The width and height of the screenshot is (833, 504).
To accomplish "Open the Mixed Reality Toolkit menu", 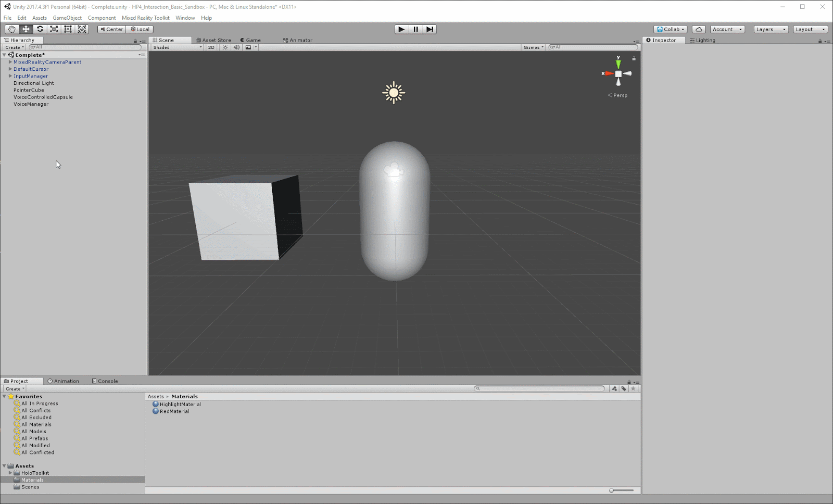I will pos(145,18).
